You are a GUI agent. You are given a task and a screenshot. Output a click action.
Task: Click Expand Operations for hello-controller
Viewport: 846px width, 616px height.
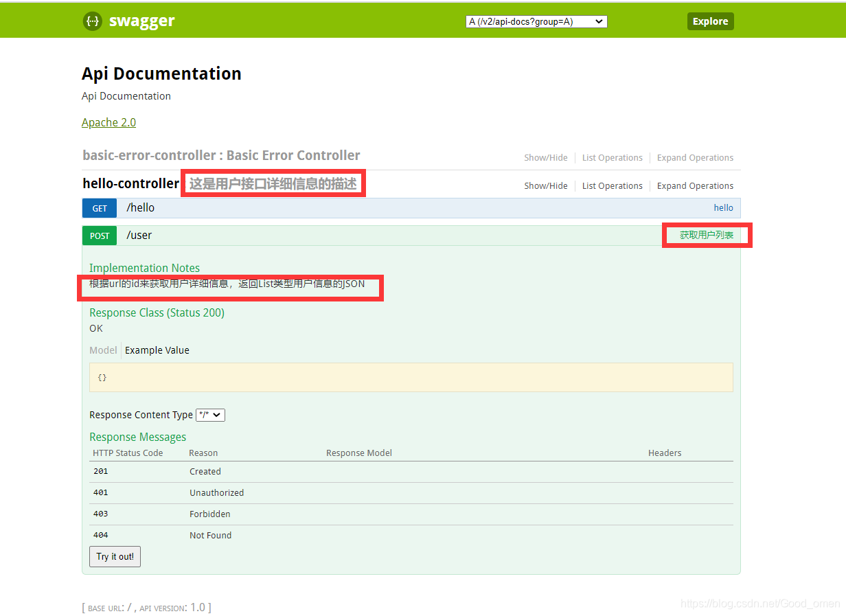click(x=695, y=185)
